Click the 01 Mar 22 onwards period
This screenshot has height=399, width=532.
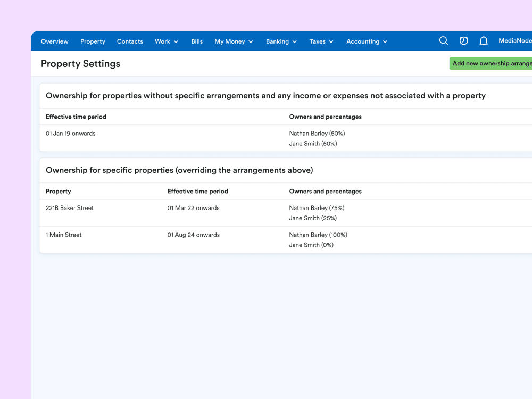(x=194, y=208)
